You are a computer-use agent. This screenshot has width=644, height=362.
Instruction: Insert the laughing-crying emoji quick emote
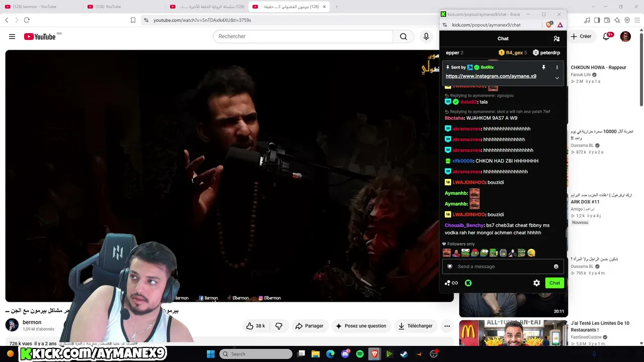[x=531, y=253]
